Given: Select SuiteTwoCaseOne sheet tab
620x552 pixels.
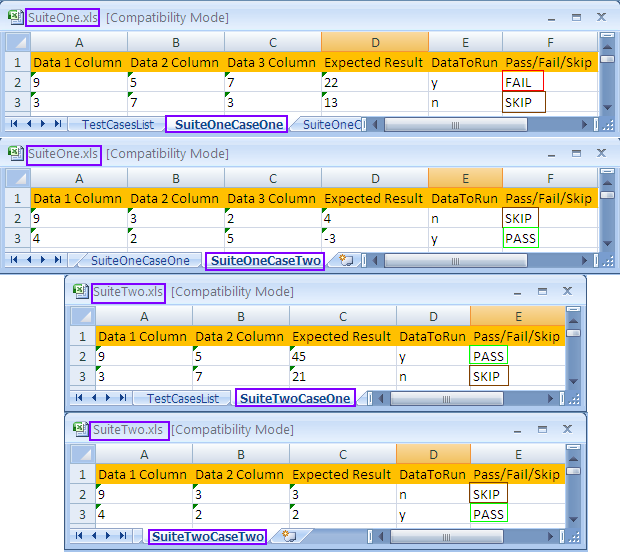Looking at the screenshot, I should pyautogui.click(x=295, y=398).
